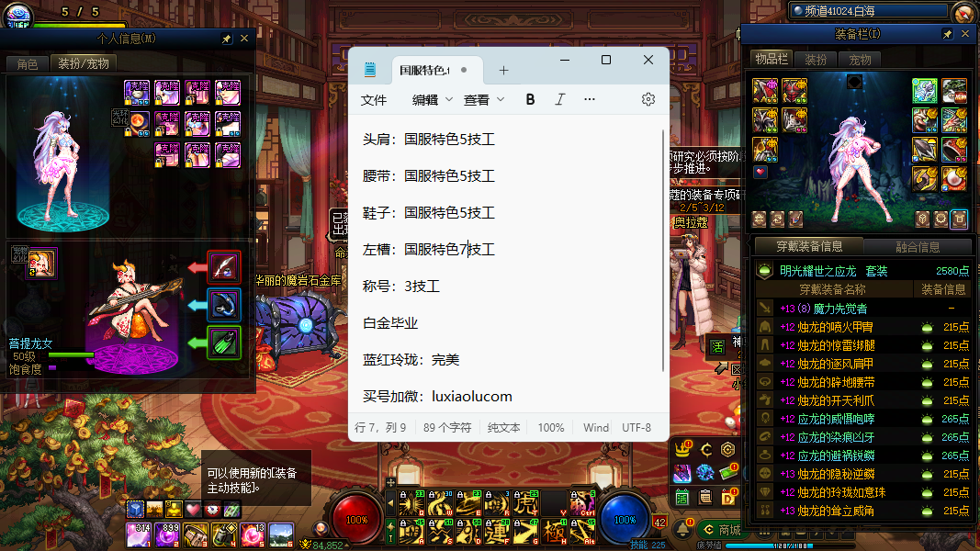
Task: Expand the 查看 menu dropdown
Action: point(484,99)
